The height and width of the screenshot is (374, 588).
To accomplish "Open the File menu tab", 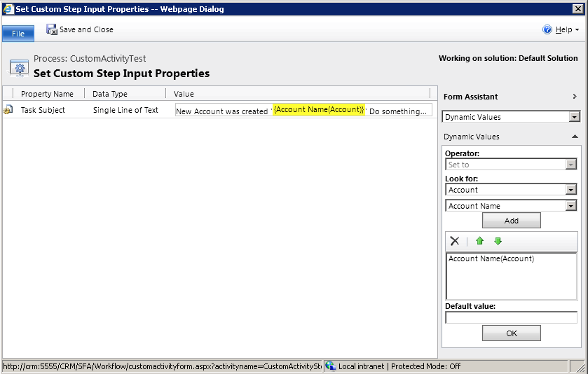I will point(18,34).
